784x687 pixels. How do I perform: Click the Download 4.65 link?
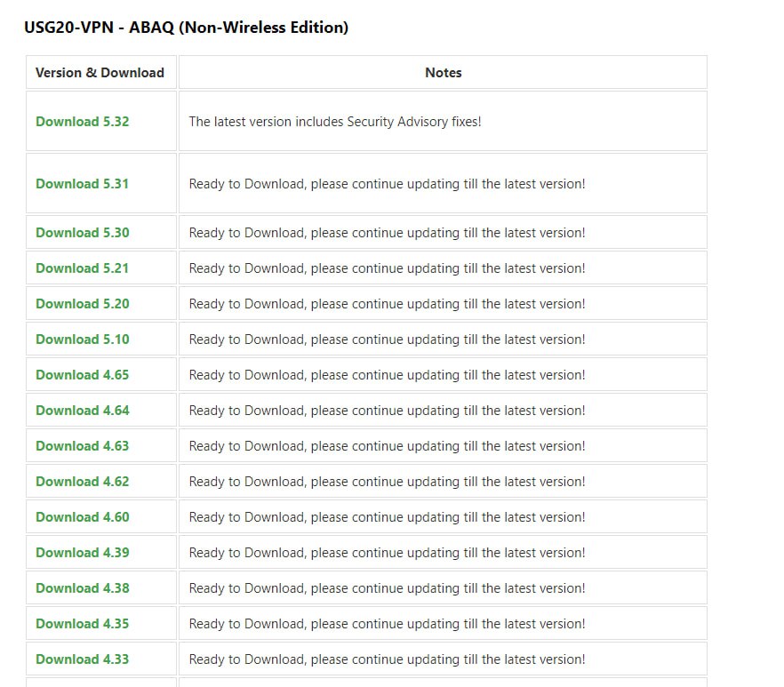pyautogui.click(x=82, y=375)
